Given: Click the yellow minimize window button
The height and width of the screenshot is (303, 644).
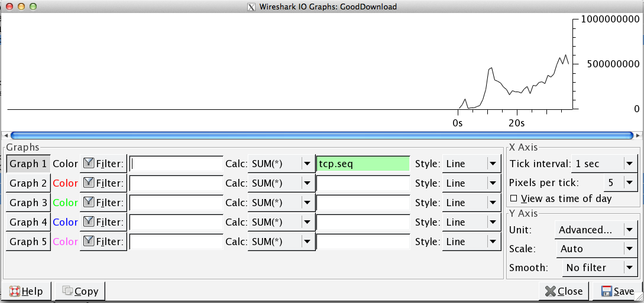Looking at the screenshot, I should [x=21, y=6].
